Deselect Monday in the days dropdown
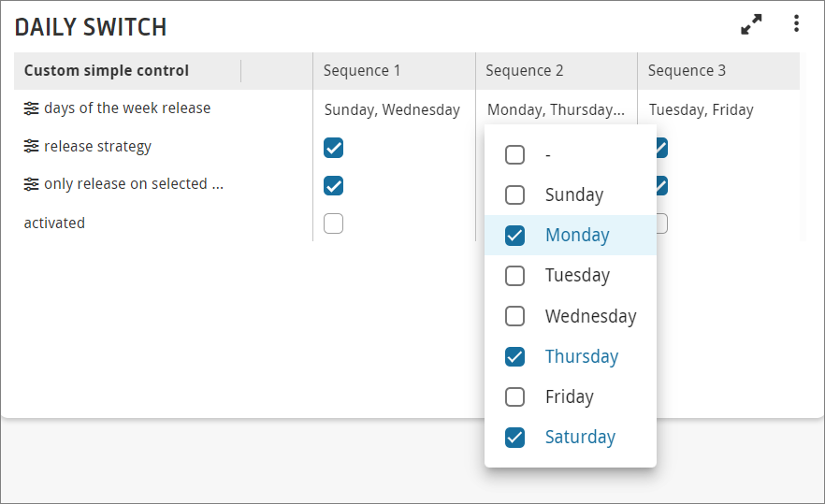This screenshot has width=825, height=504. 571,235
